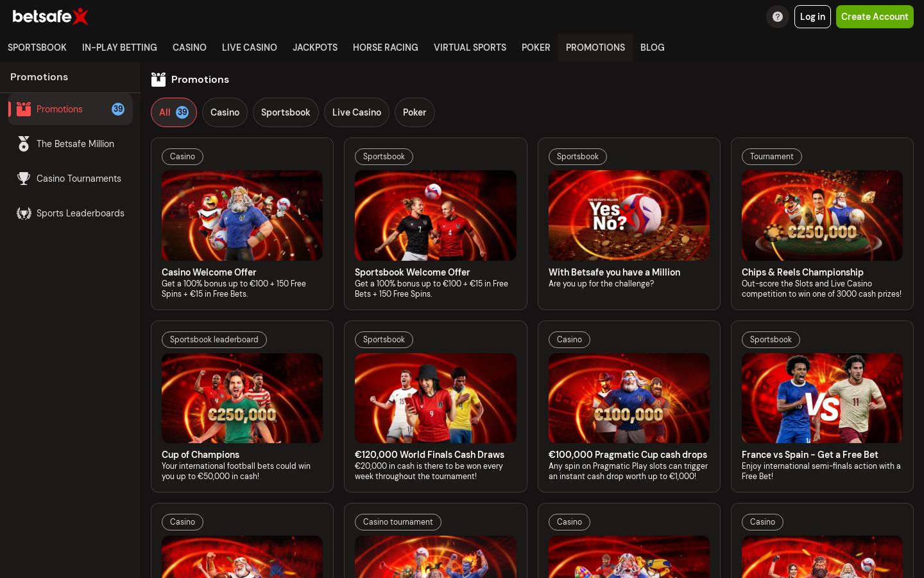Click Tournament tag on Chips & Reels card
924x578 pixels.
tap(771, 157)
